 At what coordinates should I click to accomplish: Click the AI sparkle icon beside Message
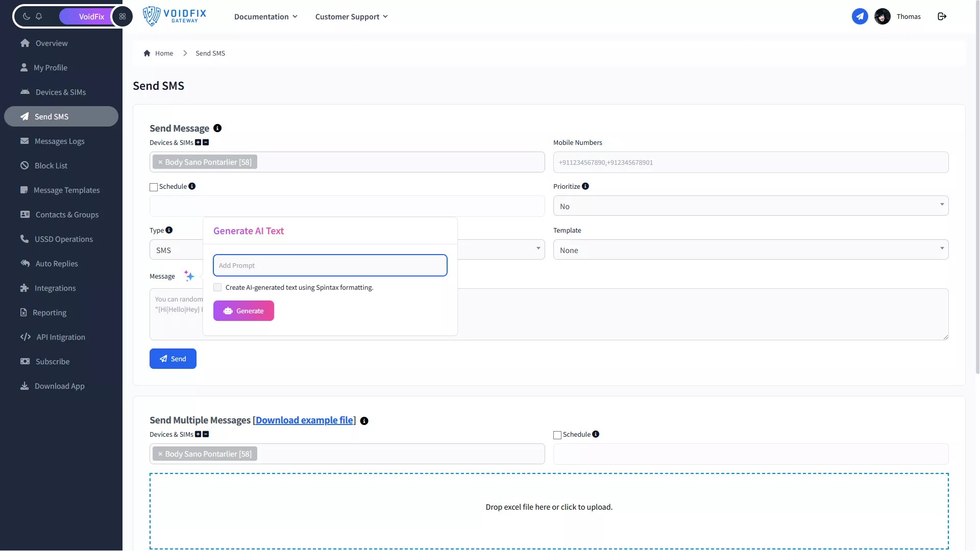tap(189, 276)
